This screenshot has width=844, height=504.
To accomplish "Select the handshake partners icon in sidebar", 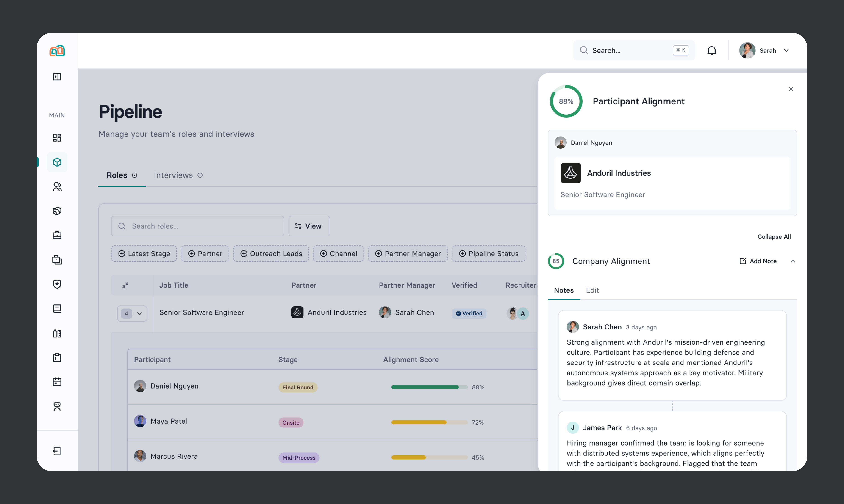I will click(57, 211).
